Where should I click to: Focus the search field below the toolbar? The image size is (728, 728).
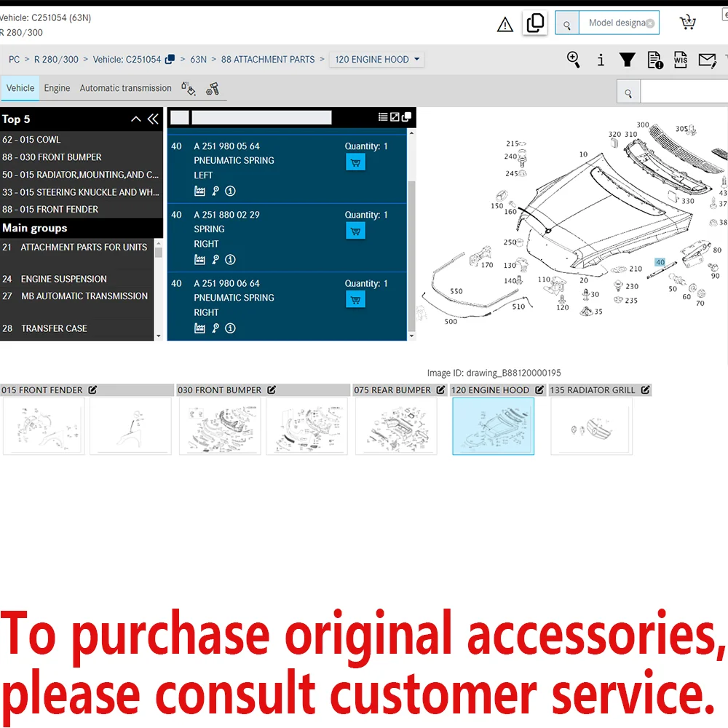click(x=684, y=92)
